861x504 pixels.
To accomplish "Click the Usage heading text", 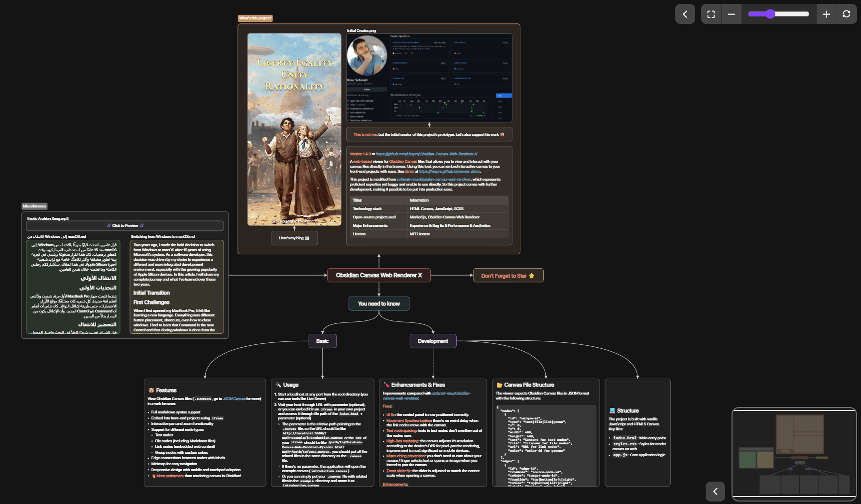I will click(x=291, y=385).
